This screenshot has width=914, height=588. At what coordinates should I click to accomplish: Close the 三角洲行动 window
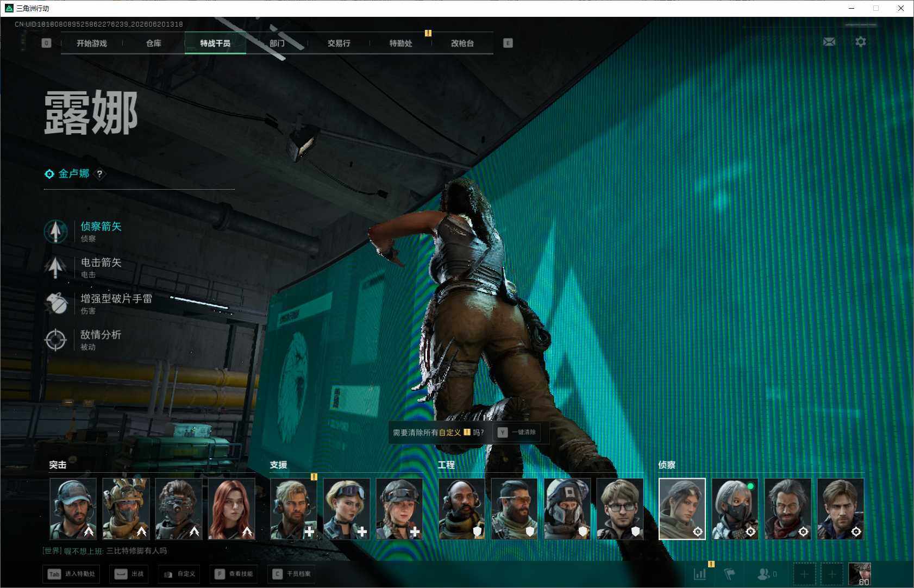pyautogui.click(x=901, y=8)
